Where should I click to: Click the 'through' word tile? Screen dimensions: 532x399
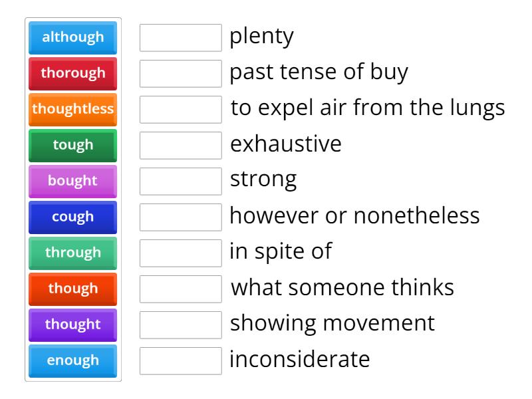click(x=72, y=253)
